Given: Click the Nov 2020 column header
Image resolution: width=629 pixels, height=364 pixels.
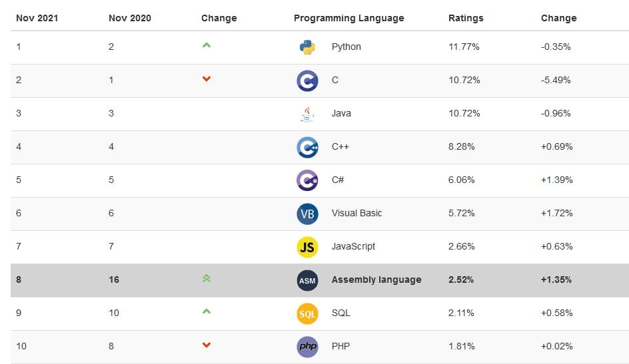Looking at the screenshot, I should coord(129,18).
